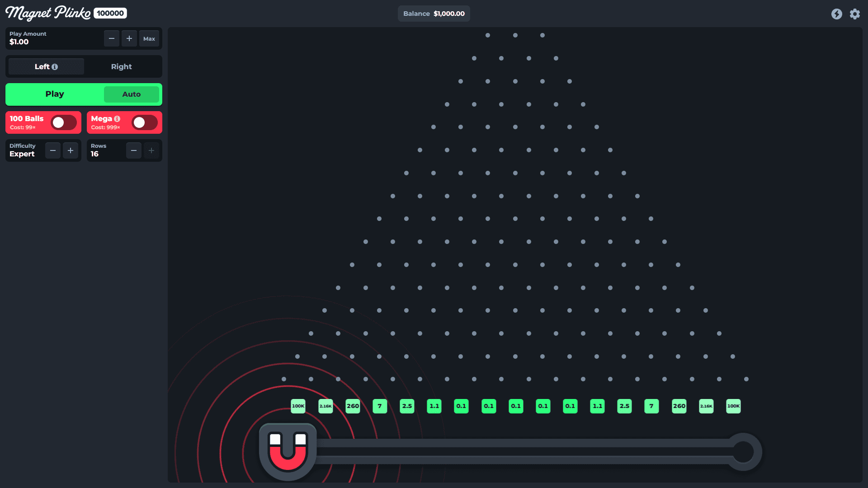Click the magnet handle on the slider
The image size is (868, 488).
coord(288,451)
